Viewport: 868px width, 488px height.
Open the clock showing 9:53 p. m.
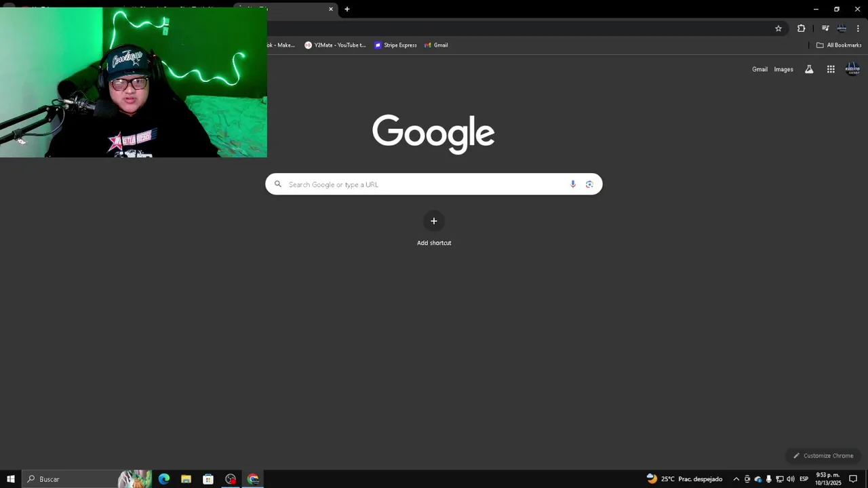point(828,479)
